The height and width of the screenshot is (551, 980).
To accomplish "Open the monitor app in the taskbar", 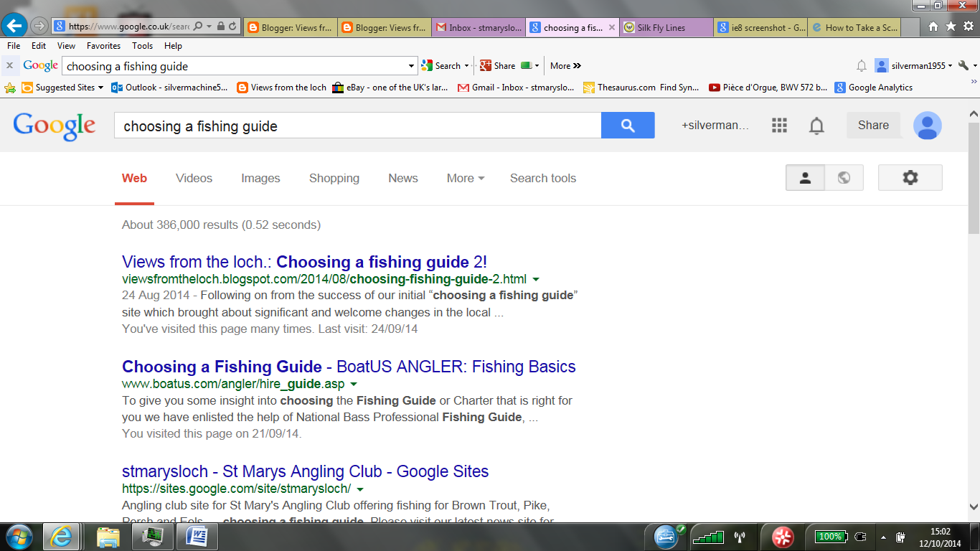I will click(153, 537).
